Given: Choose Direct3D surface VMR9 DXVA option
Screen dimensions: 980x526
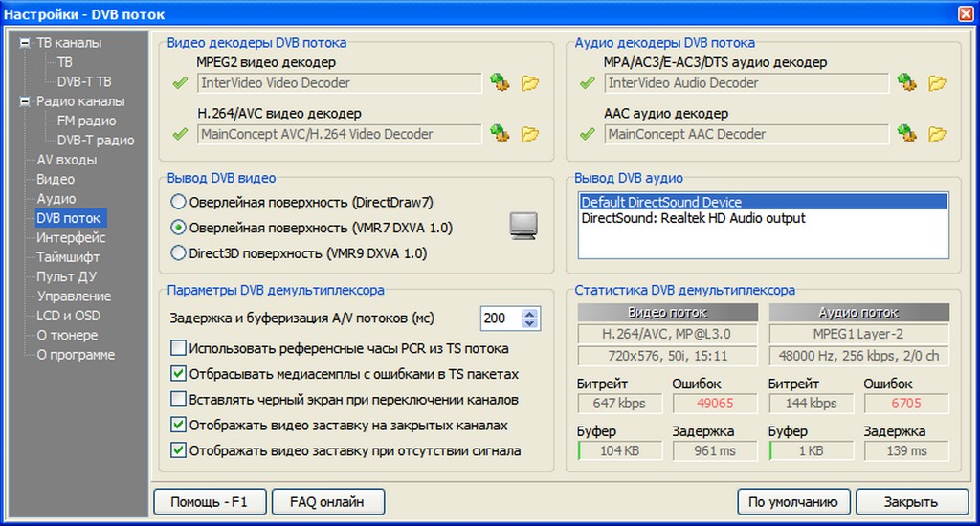Looking at the screenshot, I should [178, 253].
